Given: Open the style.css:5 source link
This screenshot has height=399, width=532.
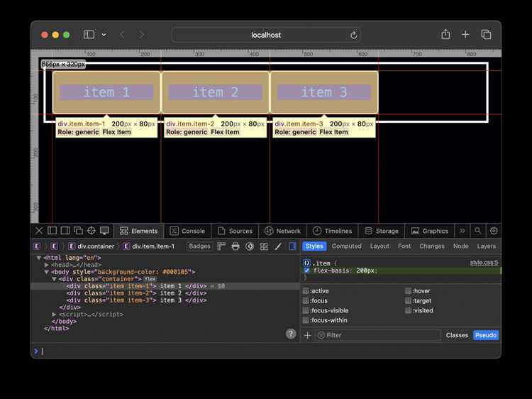Looking at the screenshot, I should [x=484, y=263].
